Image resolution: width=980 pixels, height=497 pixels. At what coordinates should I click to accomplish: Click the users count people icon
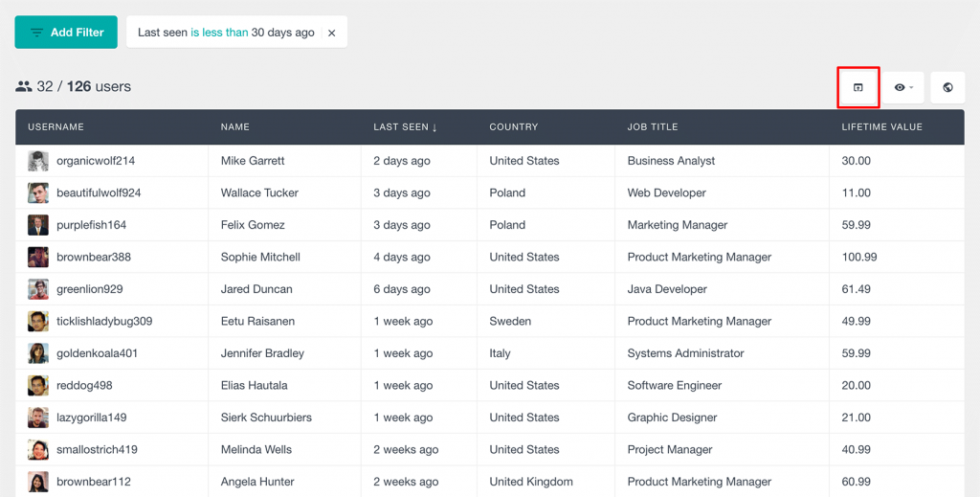[23, 87]
